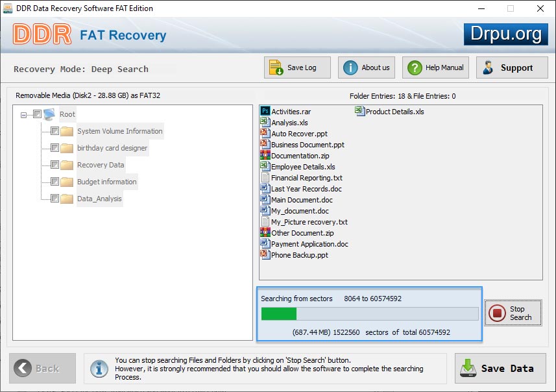The image size is (556, 392).
Task: Click the Auto Recover.ppt PowerPoint icon
Action: 265,133
